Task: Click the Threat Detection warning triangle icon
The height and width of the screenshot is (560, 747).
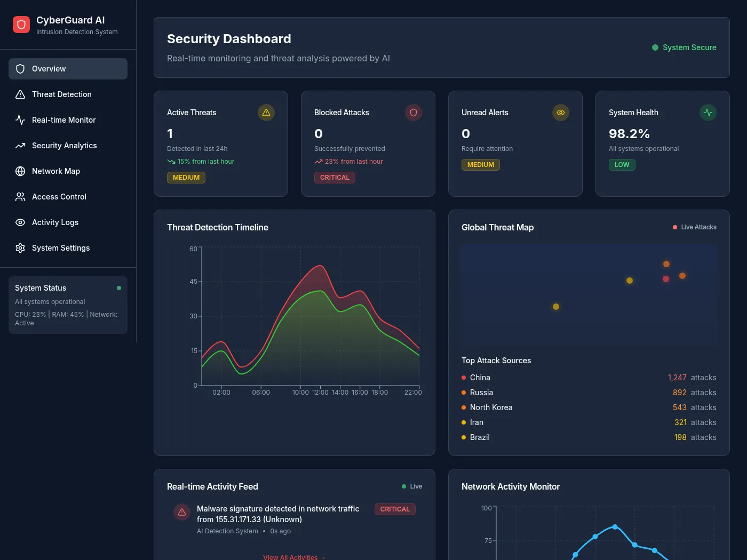Action: (20, 94)
